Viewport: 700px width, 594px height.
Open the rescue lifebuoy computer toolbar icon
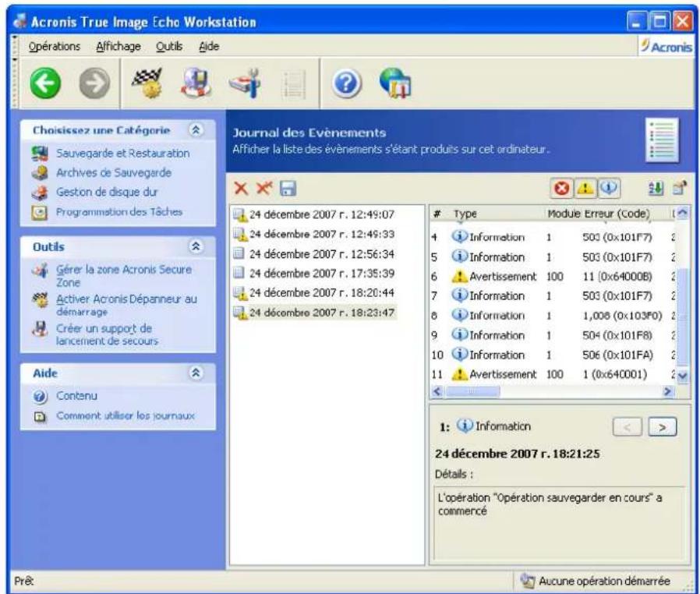196,83
